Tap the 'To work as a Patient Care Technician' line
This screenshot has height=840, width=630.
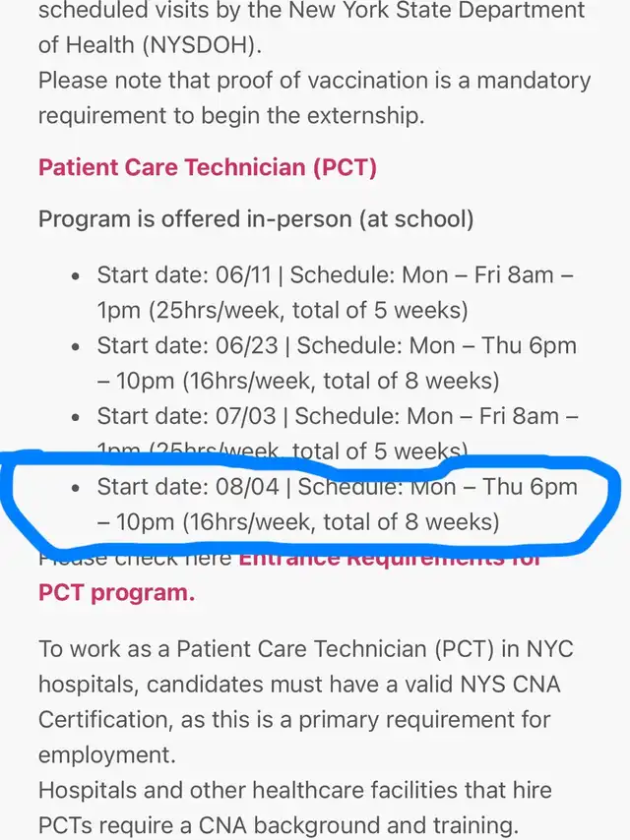[x=306, y=649]
